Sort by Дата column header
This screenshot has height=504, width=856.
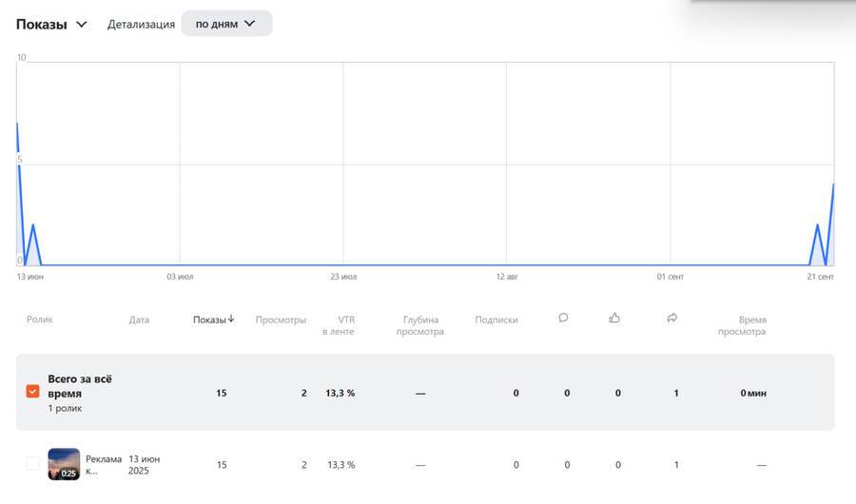[x=139, y=320]
